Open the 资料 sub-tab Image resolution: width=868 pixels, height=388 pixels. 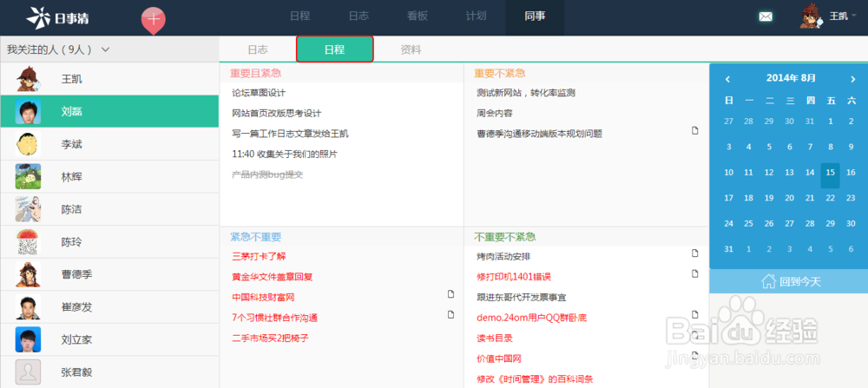(x=411, y=49)
